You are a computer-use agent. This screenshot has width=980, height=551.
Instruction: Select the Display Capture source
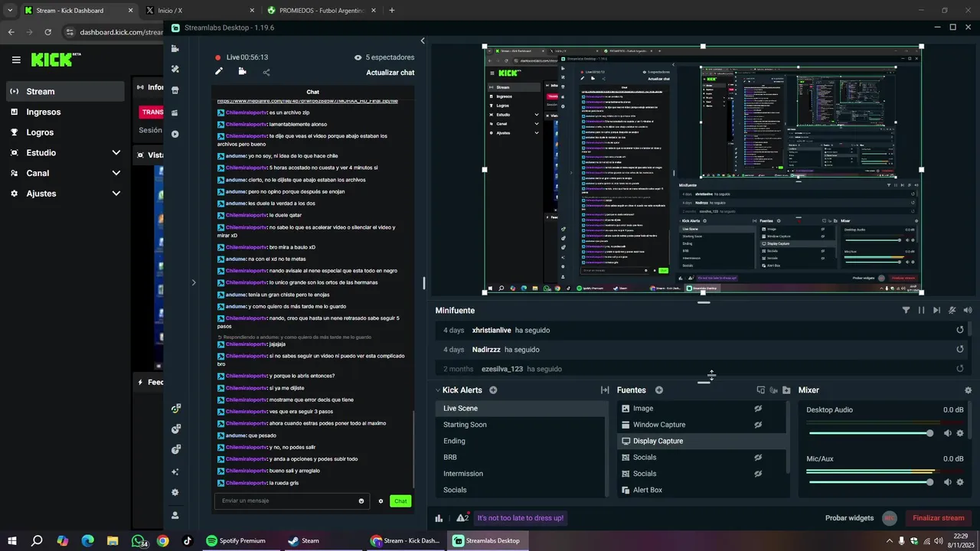(702, 441)
